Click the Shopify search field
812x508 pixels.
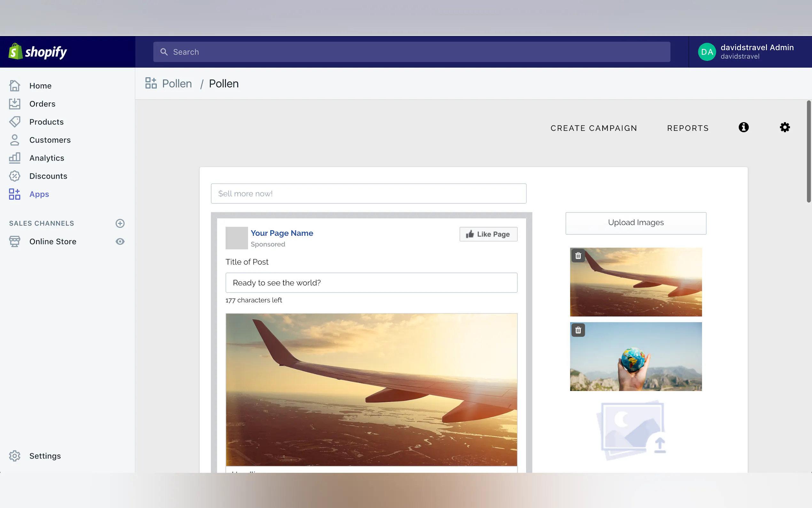coord(411,52)
